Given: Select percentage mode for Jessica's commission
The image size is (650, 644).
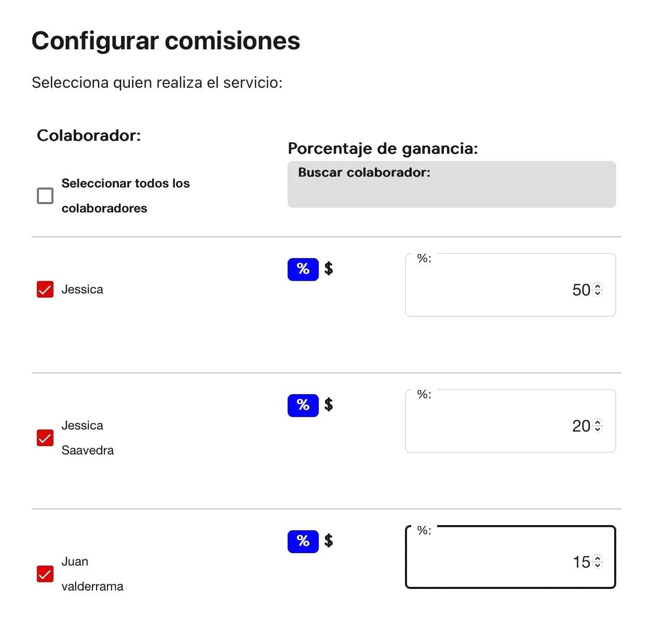Looking at the screenshot, I should (x=303, y=269).
